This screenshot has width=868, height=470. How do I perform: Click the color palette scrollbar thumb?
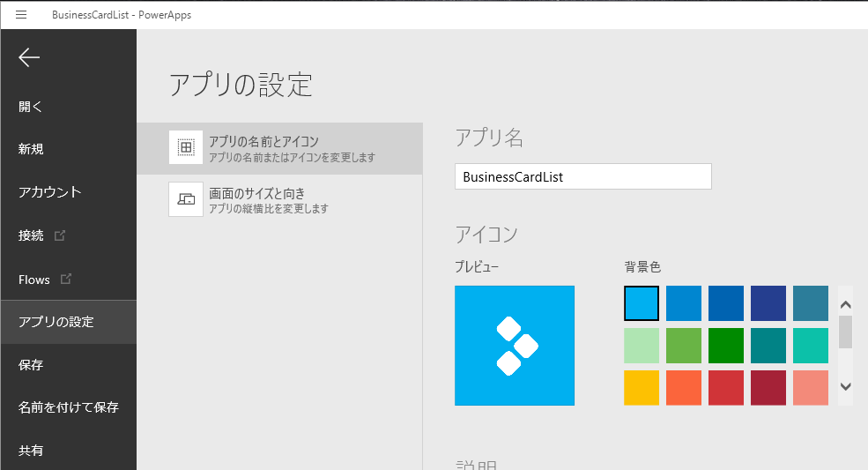click(845, 332)
